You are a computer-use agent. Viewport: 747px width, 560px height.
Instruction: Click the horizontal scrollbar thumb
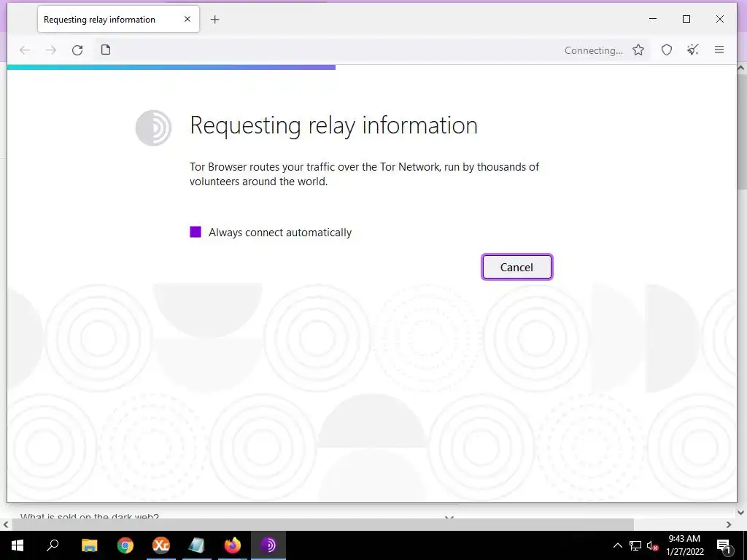coord(322,524)
